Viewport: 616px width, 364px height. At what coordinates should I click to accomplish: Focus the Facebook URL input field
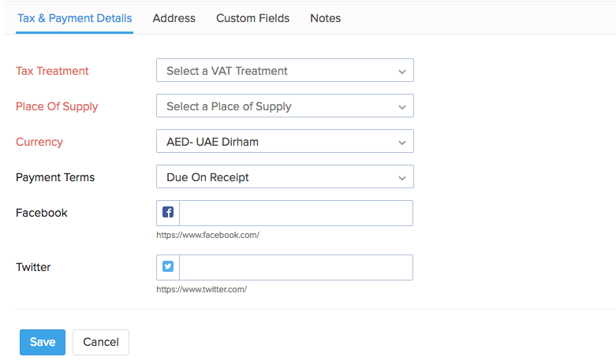(296, 213)
